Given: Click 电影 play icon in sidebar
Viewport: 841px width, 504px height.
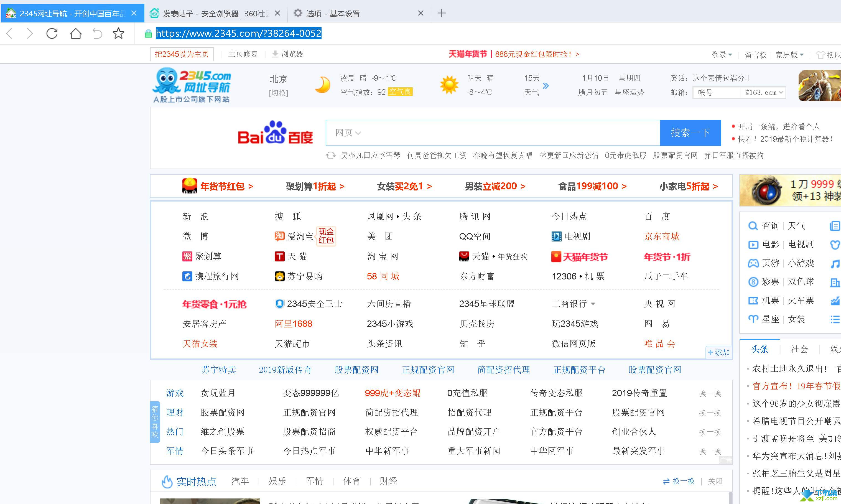Looking at the screenshot, I should tap(753, 245).
